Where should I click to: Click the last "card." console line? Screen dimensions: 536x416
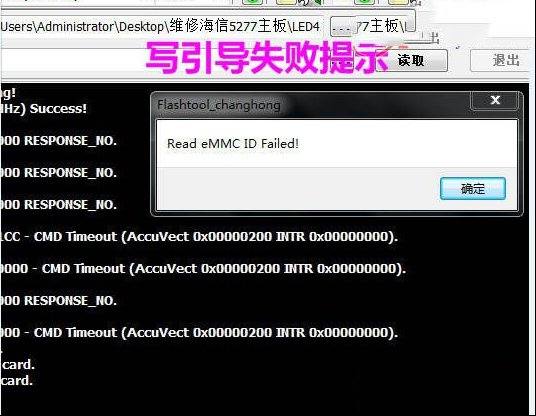pos(17,380)
